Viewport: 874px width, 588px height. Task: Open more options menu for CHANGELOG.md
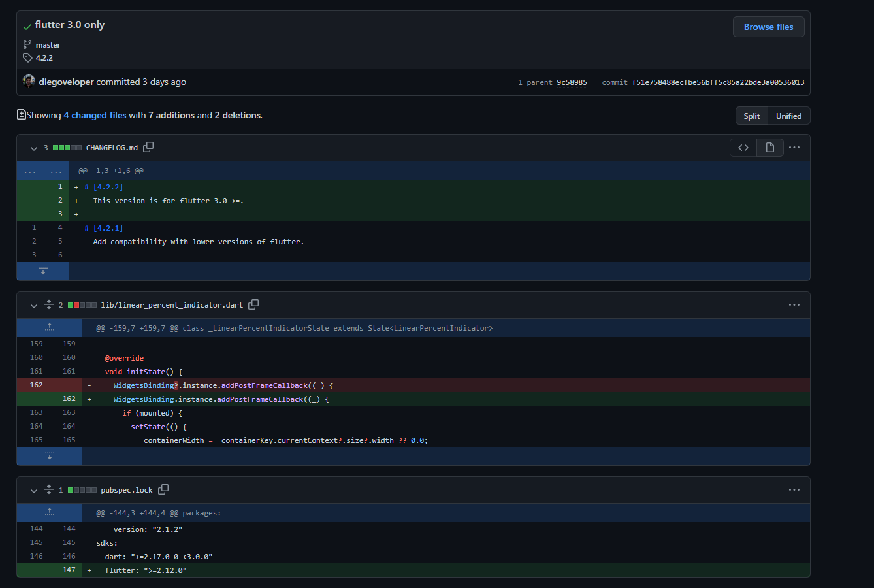click(x=794, y=148)
